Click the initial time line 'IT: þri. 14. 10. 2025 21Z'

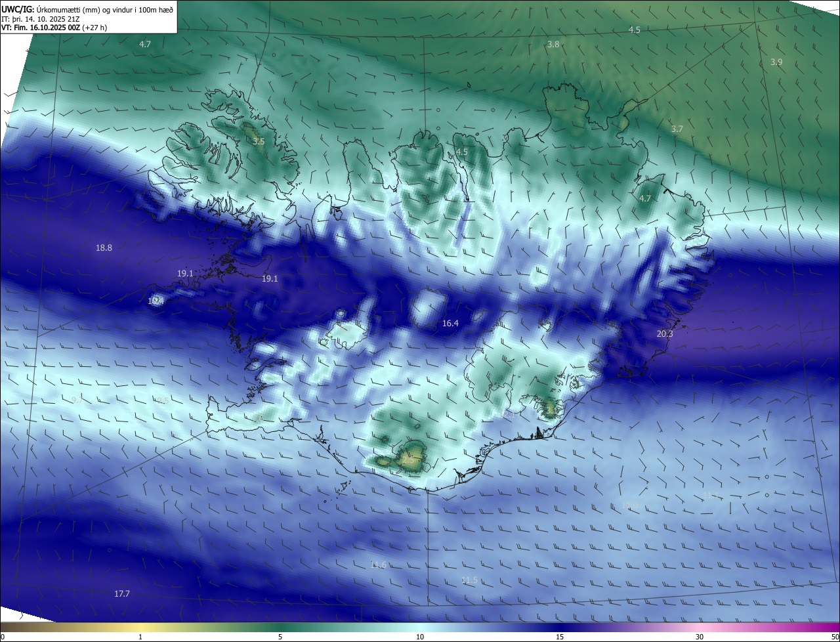[42, 19]
